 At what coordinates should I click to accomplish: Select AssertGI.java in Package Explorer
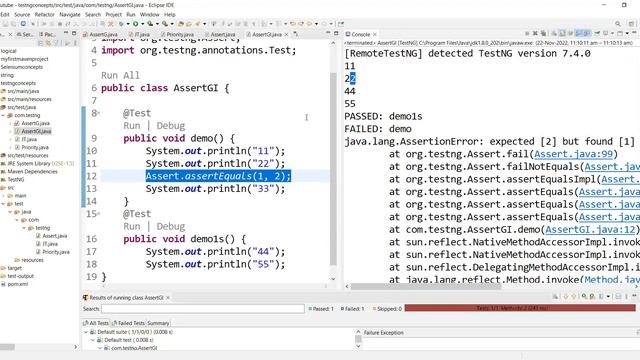tap(36, 131)
